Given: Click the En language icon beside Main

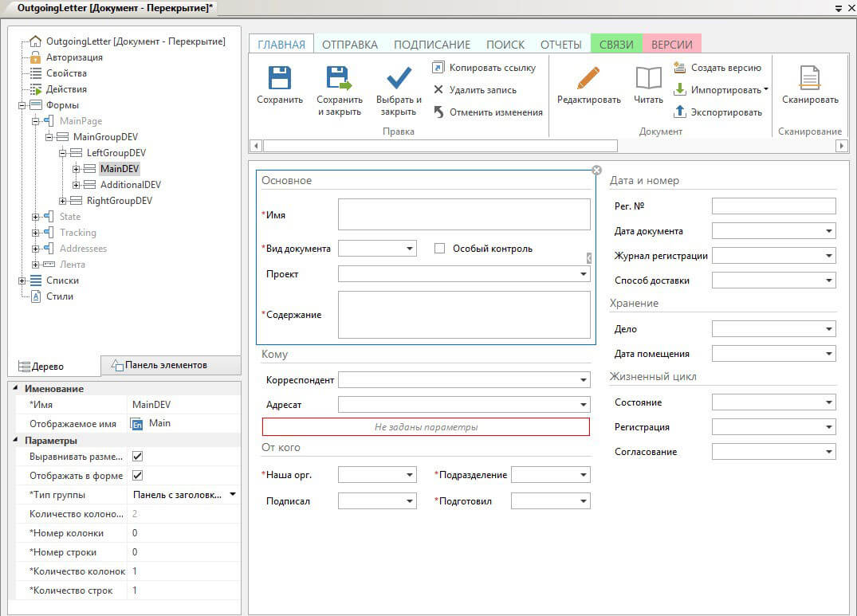Looking at the screenshot, I should (x=137, y=424).
